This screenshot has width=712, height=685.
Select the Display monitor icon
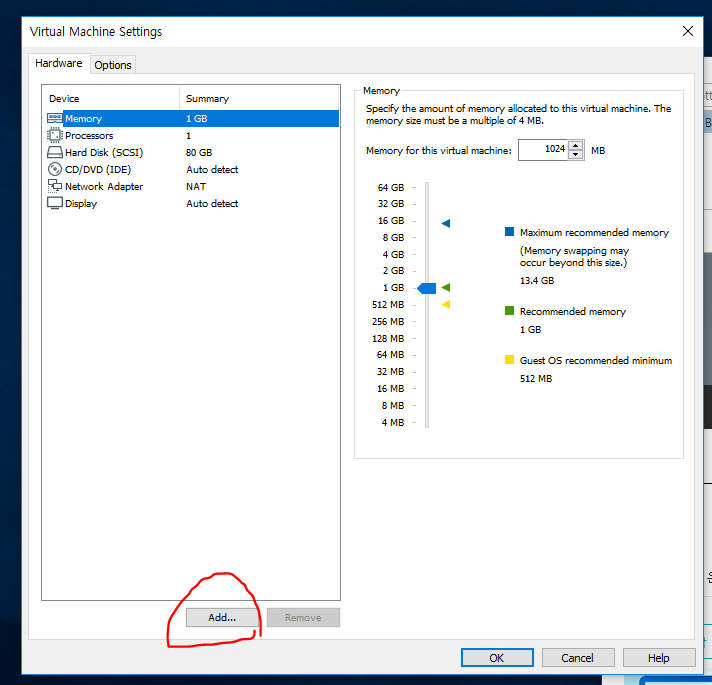coord(54,203)
